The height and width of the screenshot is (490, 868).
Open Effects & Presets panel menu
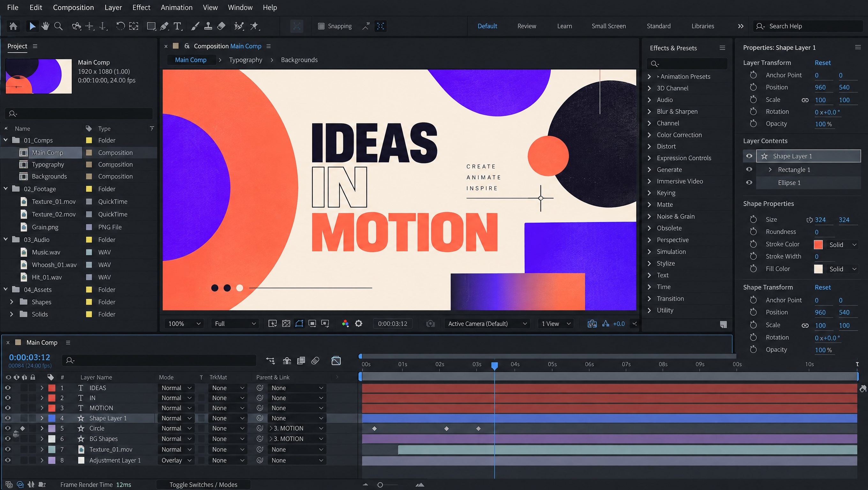722,48
